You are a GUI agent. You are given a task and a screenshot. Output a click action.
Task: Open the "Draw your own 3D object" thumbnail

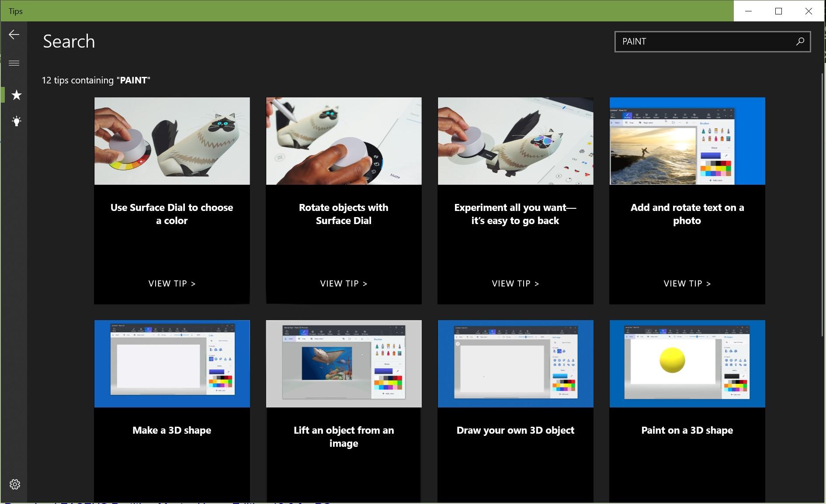pos(515,363)
